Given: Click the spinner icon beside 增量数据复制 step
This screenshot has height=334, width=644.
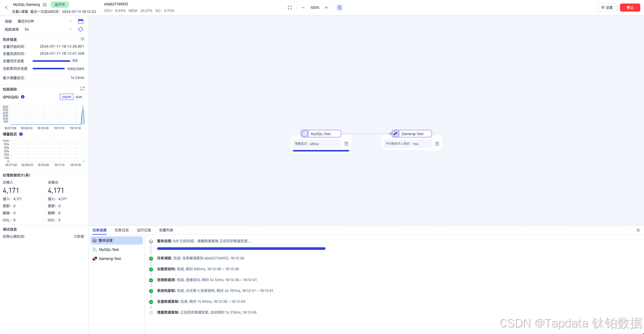Looking at the screenshot, I should (151, 313).
